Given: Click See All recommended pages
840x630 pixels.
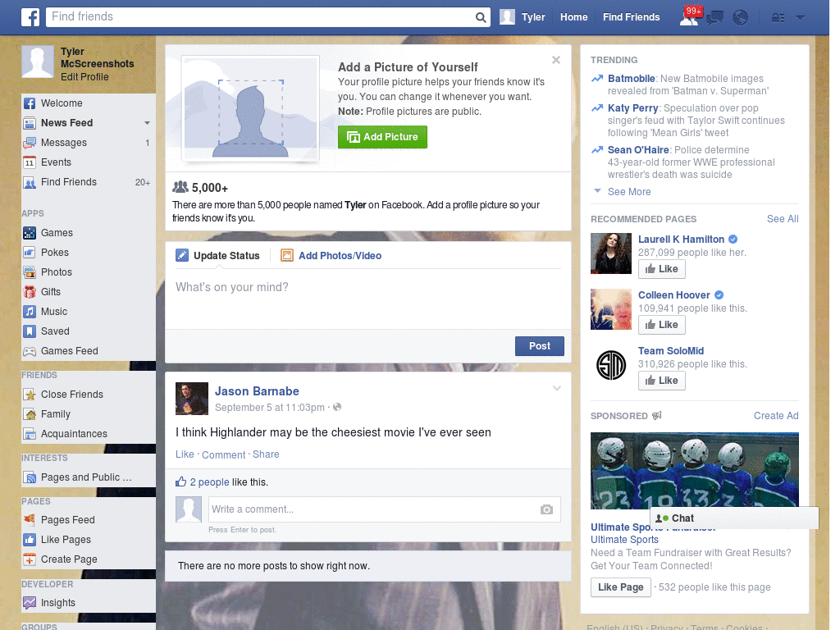Looking at the screenshot, I should tap(782, 218).
